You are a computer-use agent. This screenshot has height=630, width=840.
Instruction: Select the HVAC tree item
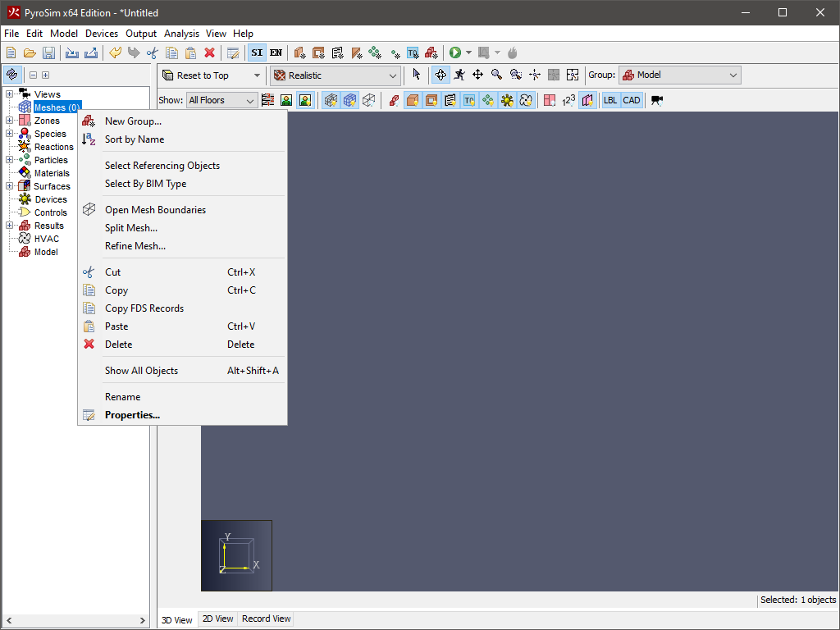tap(47, 239)
